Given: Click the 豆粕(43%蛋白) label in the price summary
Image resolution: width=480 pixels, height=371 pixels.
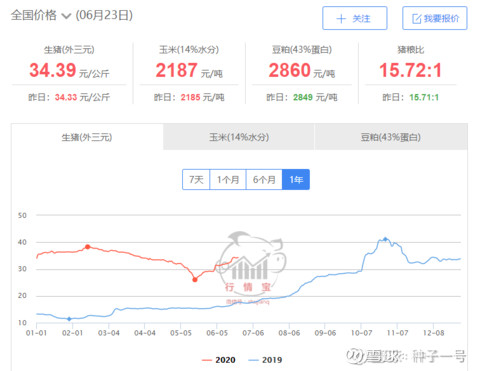Looking at the screenshot, I should pos(302,50).
